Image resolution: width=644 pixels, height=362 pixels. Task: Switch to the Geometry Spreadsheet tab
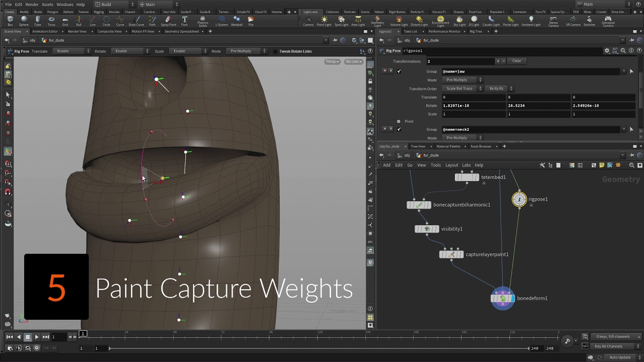(182, 31)
